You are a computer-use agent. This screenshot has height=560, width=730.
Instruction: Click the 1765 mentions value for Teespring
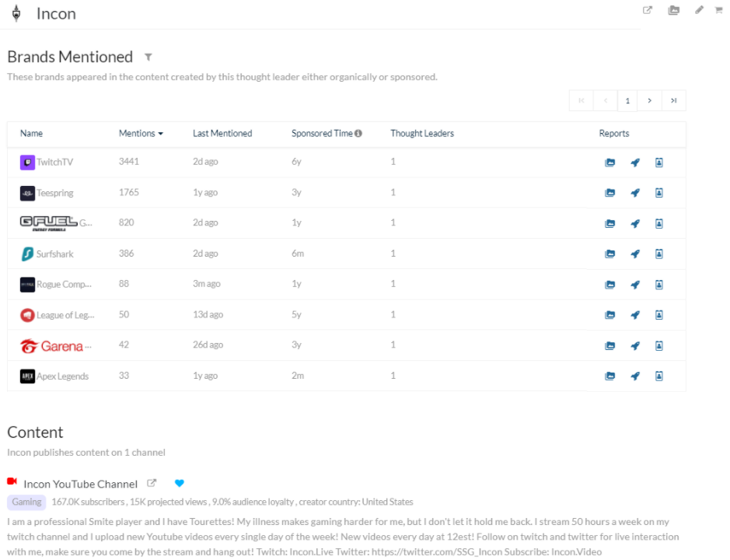128,192
